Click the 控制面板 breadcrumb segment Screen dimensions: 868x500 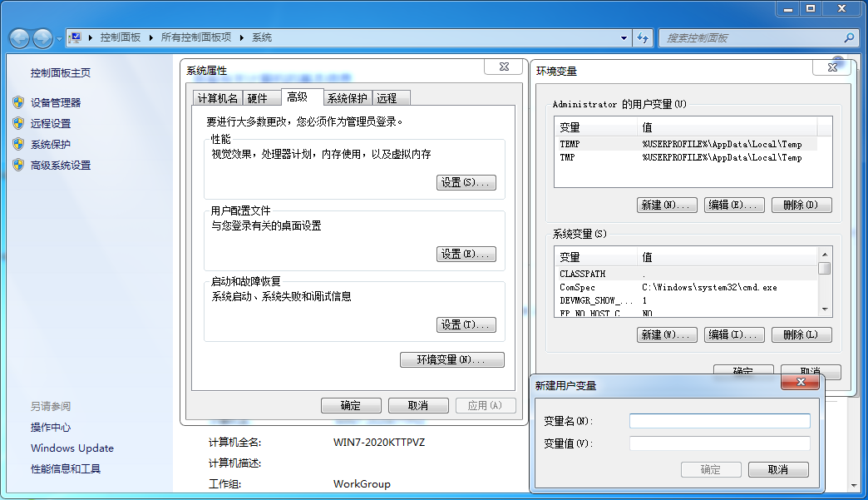click(120, 37)
